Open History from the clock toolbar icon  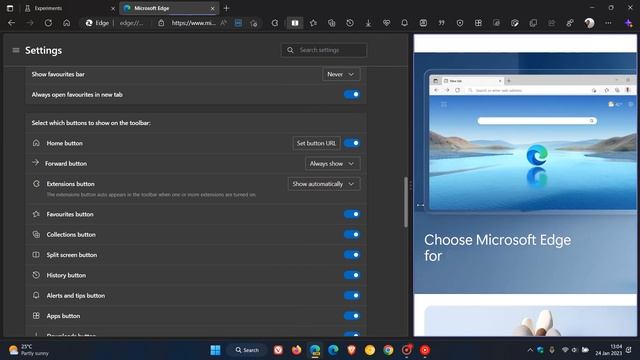click(350, 23)
